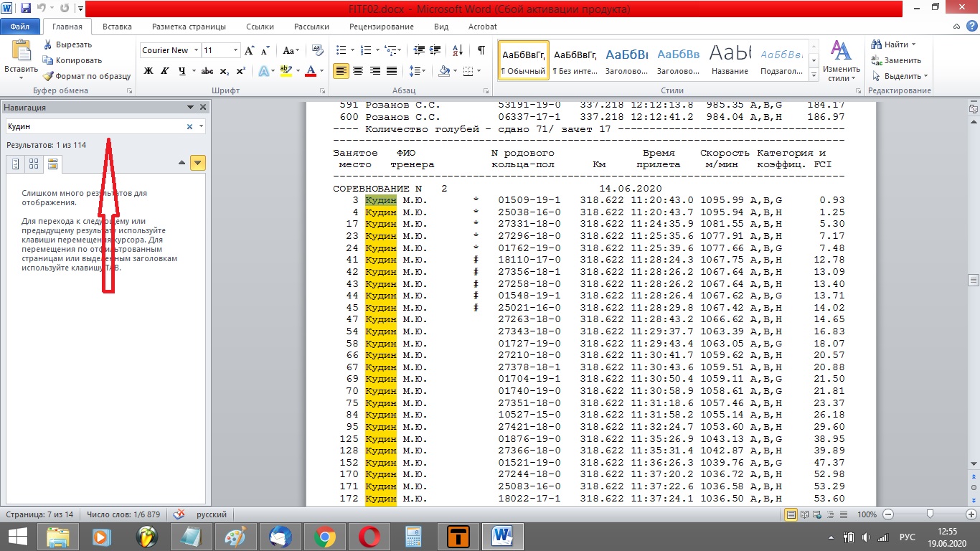The height and width of the screenshot is (551, 980).
Task: Open the spell check status icon
Action: point(179,514)
